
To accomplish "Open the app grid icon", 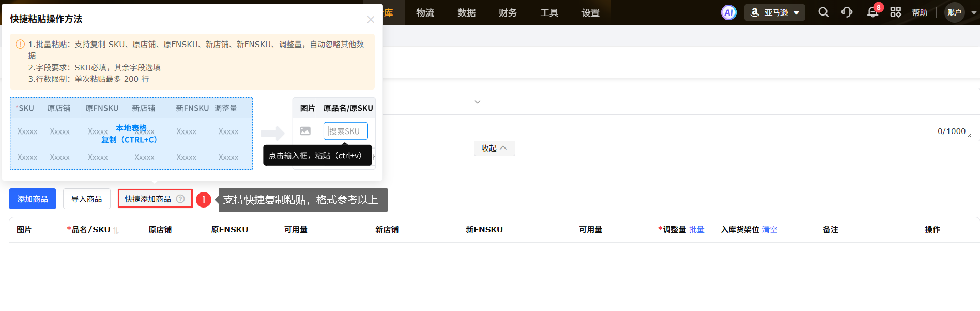I will [x=896, y=12].
